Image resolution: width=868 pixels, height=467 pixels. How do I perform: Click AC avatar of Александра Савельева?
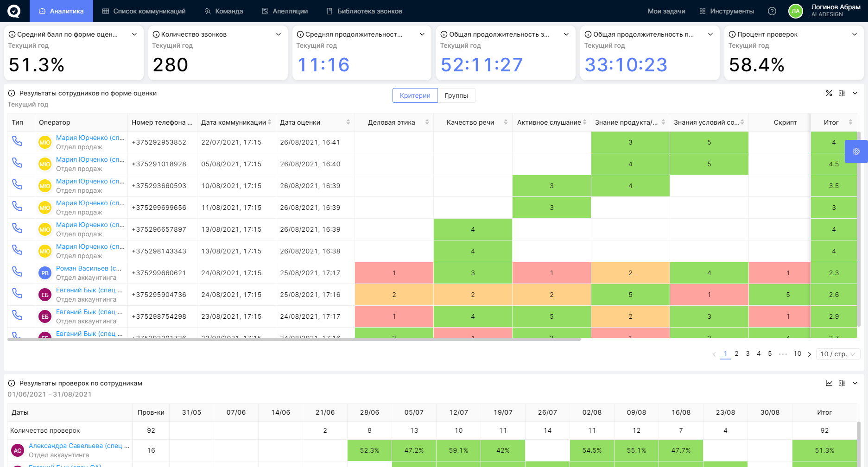tap(18, 450)
